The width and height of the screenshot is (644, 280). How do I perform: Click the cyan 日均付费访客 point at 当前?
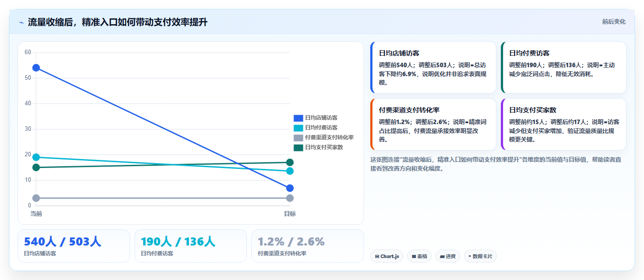(36, 157)
